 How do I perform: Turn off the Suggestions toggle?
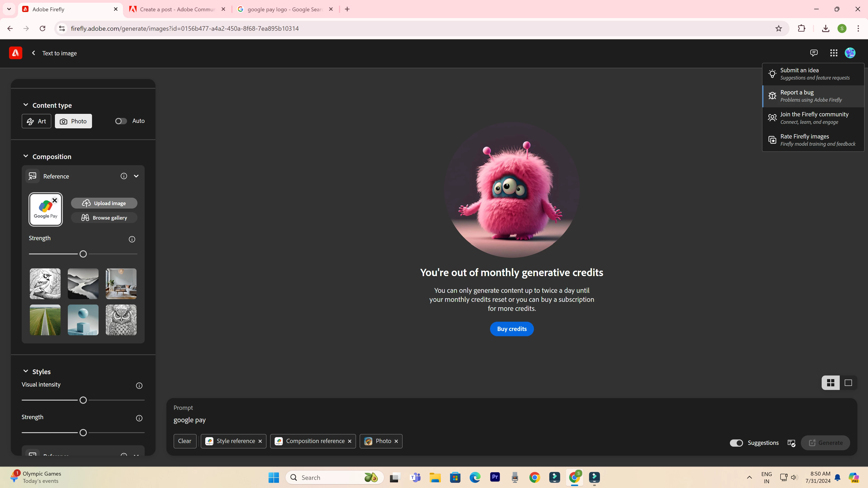point(736,443)
